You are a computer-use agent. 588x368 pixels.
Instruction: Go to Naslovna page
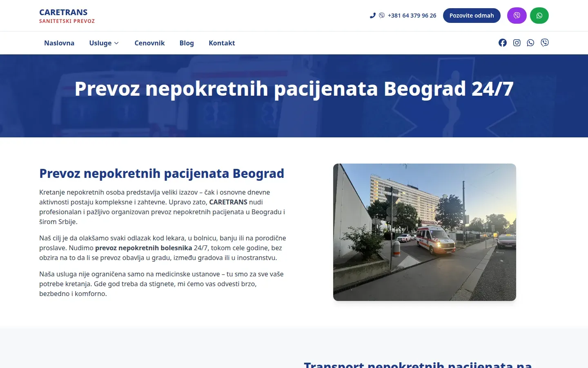click(x=59, y=43)
